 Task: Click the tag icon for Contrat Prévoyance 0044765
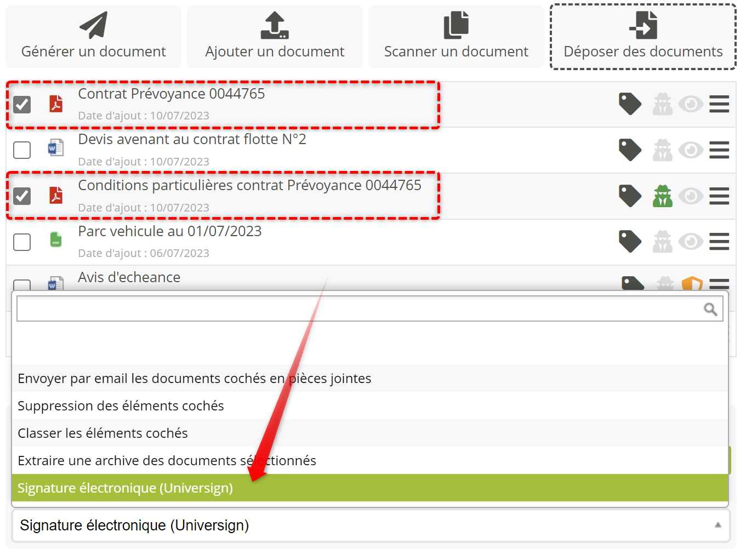tap(630, 104)
